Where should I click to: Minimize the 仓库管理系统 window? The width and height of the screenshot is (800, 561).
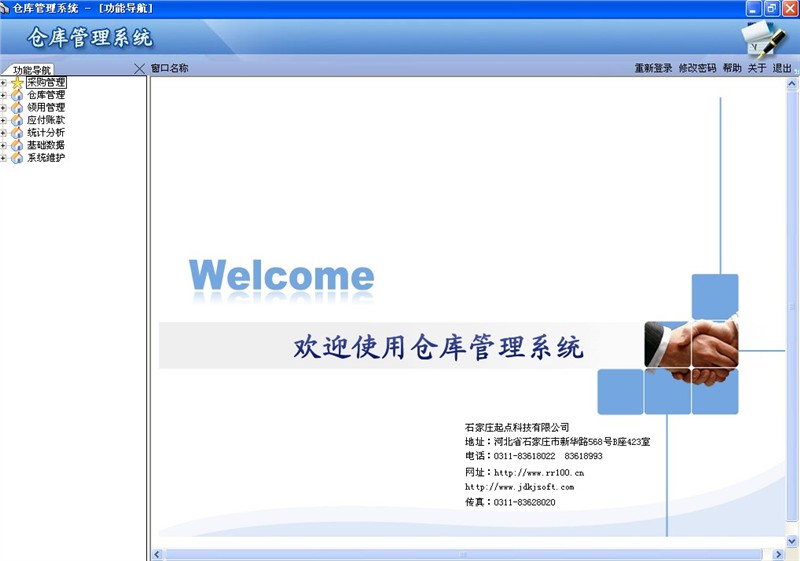754,9
